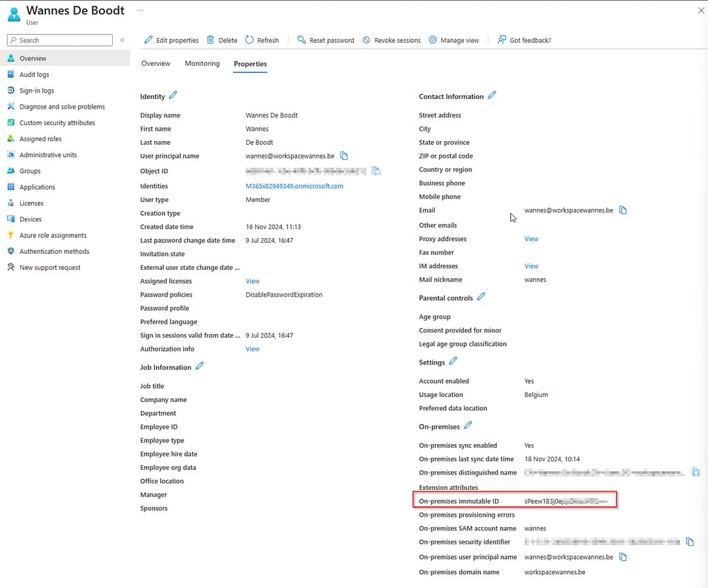Edit the Parental controls section
Viewport: 708px width, 588px height.
(481, 297)
